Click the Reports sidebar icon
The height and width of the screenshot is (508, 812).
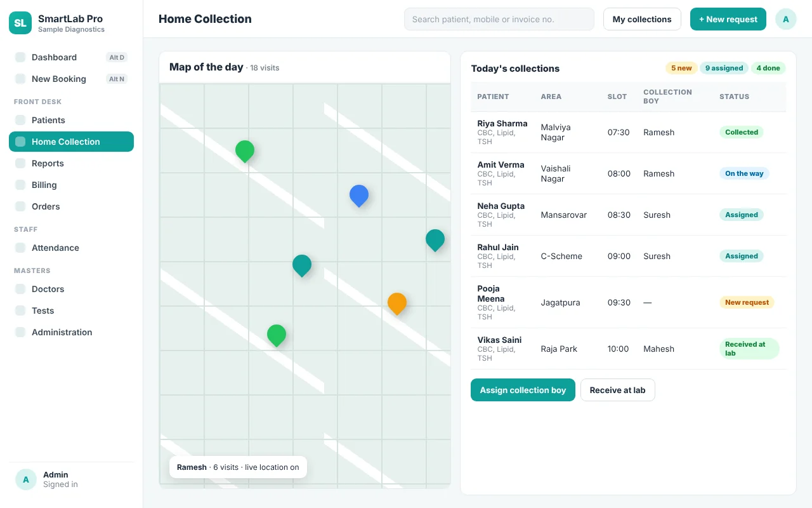click(20, 163)
